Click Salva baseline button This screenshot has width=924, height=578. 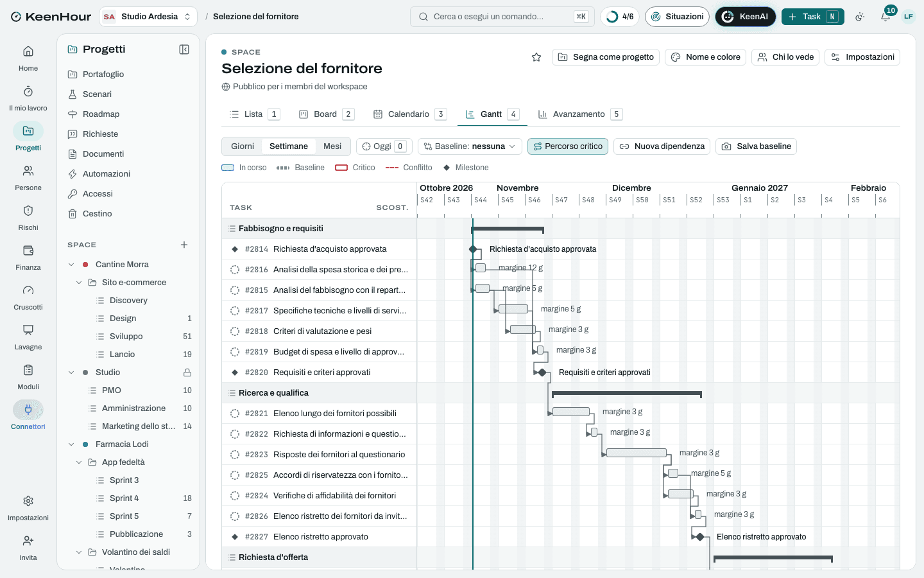point(756,146)
